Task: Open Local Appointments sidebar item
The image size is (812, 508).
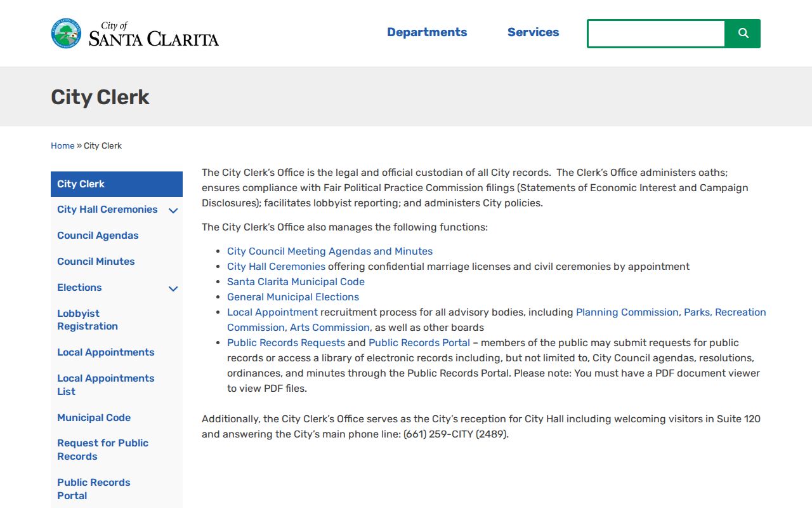Action: (x=106, y=352)
